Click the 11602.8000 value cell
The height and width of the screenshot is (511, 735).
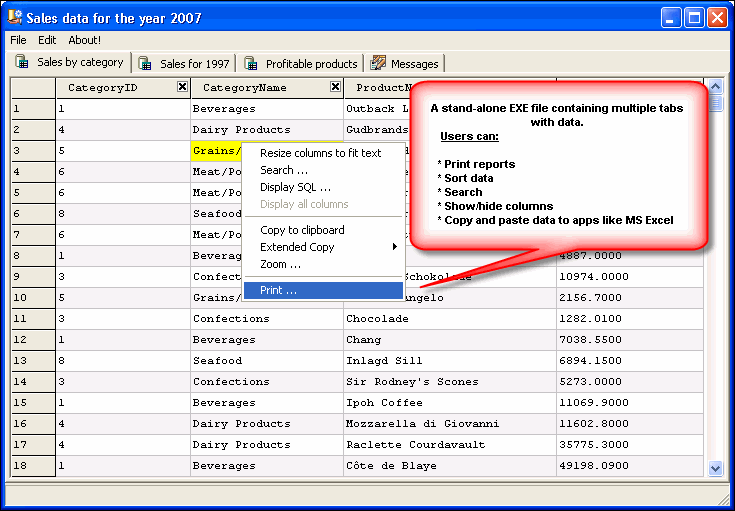(x=630, y=424)
